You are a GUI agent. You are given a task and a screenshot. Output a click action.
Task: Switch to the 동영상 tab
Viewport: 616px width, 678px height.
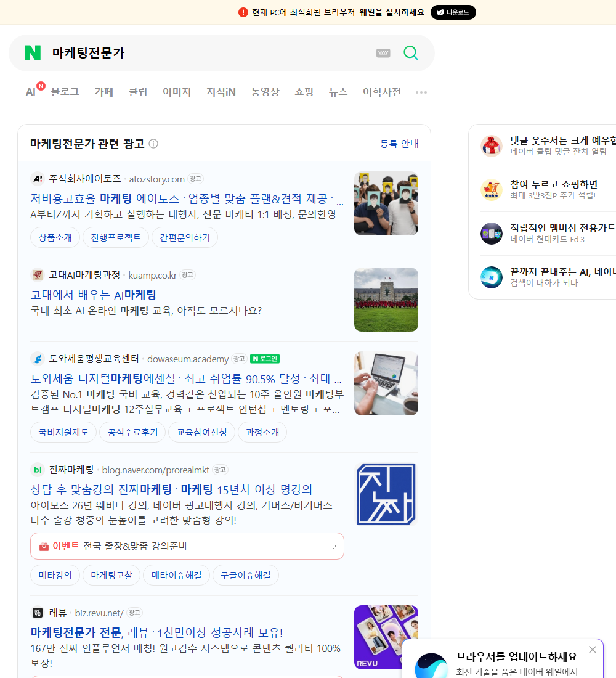[x=265, y=92]
